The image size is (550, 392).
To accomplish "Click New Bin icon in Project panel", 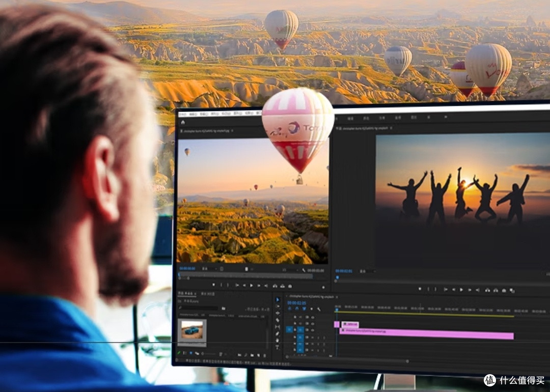I will pos(252,355).
